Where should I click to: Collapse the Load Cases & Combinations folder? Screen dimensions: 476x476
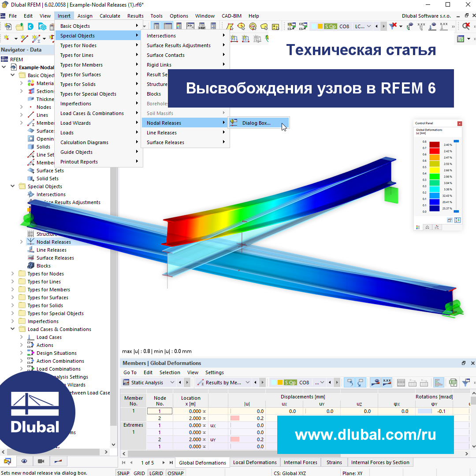click(x=12, y=329)
